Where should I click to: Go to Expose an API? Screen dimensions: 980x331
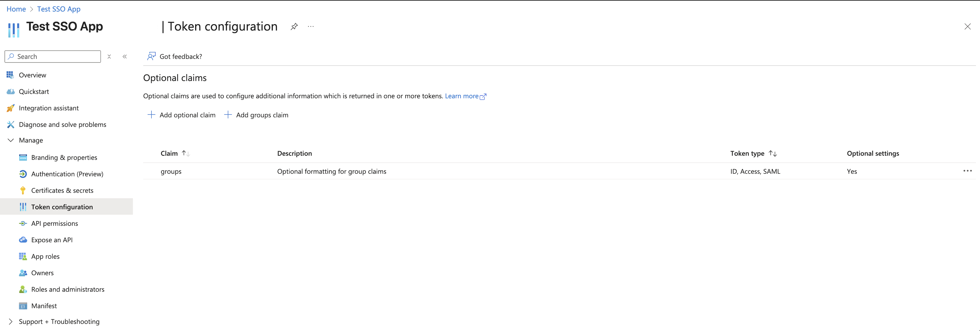(52, 240)
